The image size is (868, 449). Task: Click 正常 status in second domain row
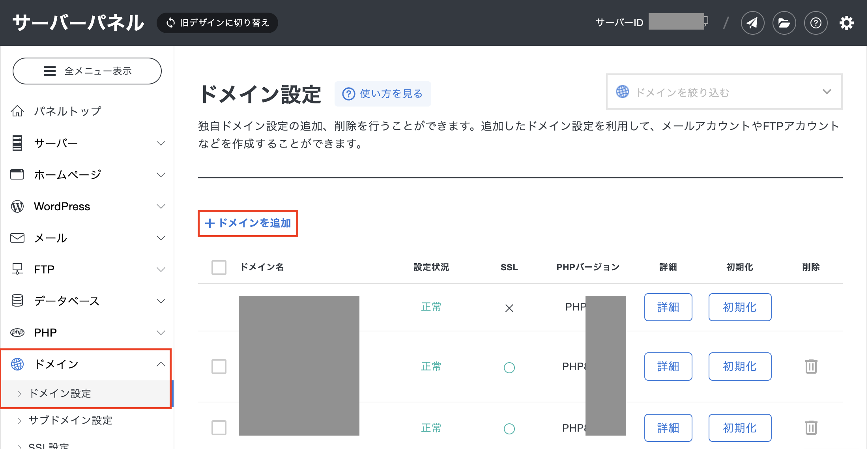pyautogui.click(x=431, y=367)
